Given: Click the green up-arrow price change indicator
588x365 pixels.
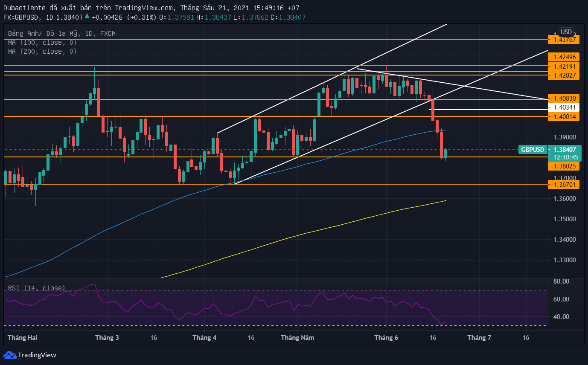Looking at the screenshot, I should (87, 16).
